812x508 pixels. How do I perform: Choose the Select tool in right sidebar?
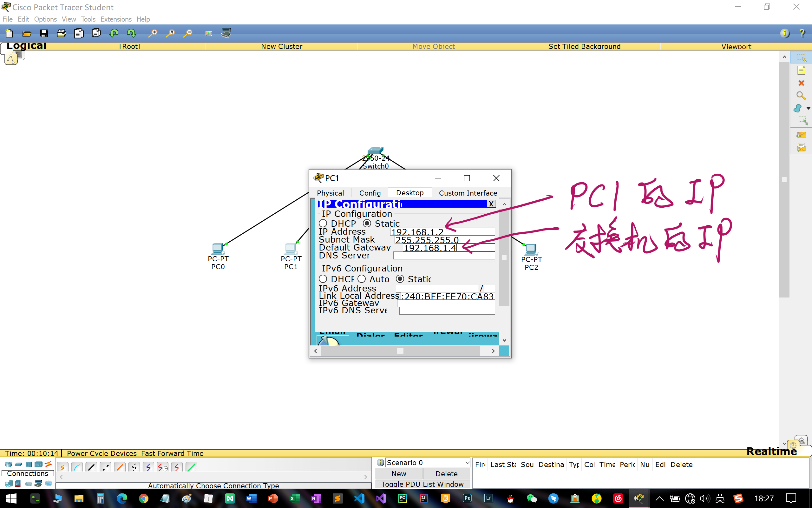[801, 58]
